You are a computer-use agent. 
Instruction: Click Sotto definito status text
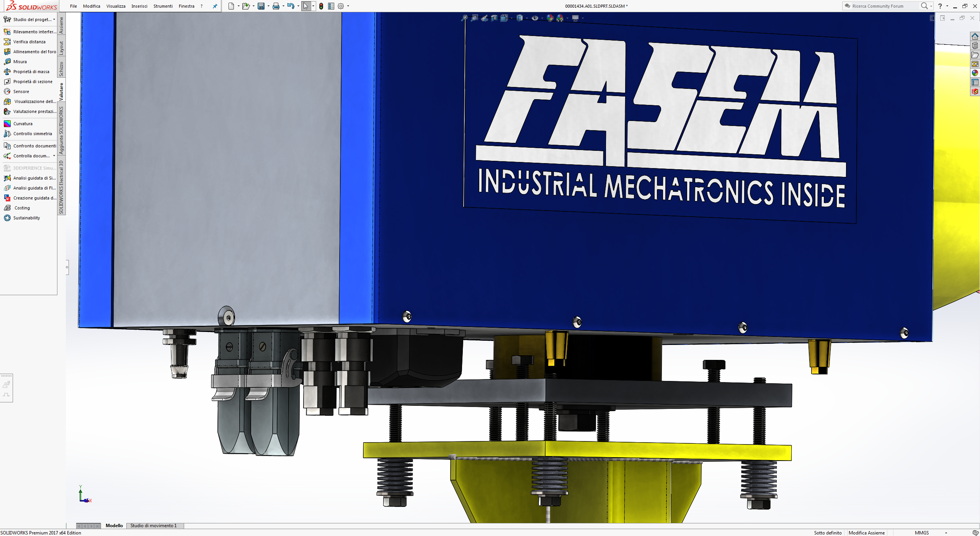coord(828,533)
